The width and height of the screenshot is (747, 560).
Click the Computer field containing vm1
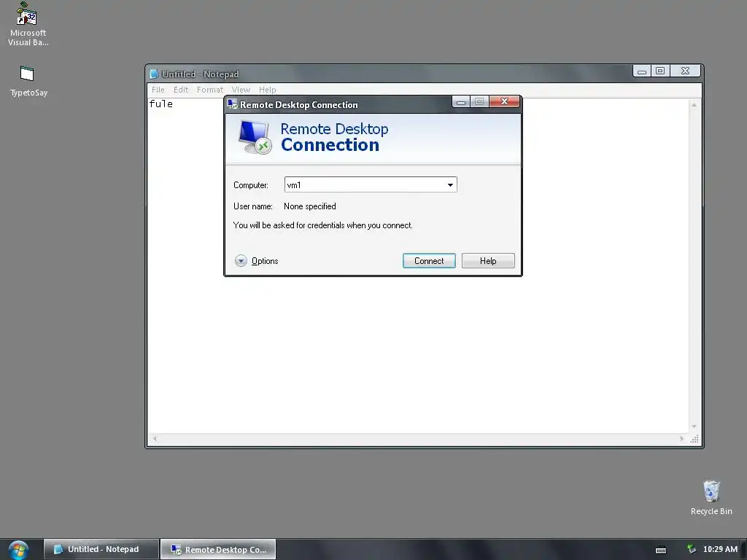point(370,184)
